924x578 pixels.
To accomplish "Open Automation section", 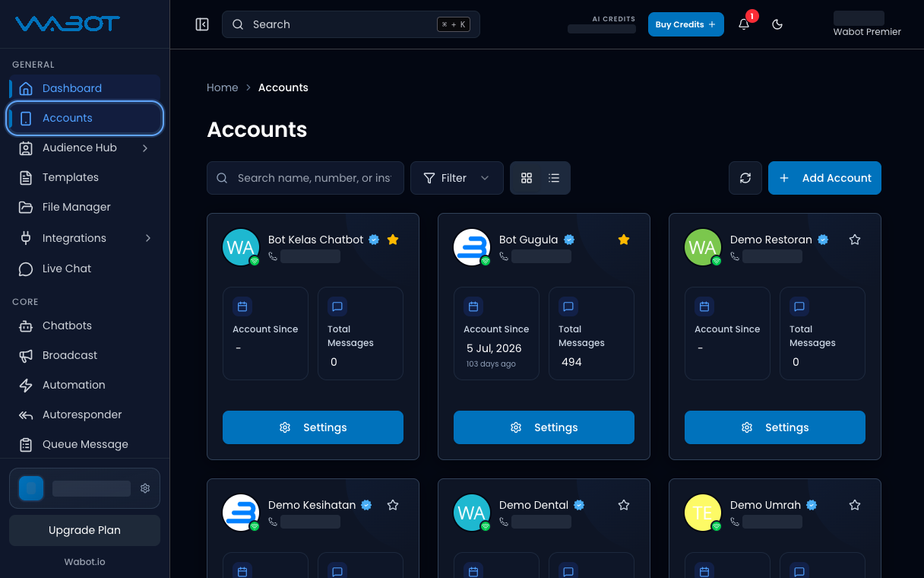I will (x=84, y=385).
